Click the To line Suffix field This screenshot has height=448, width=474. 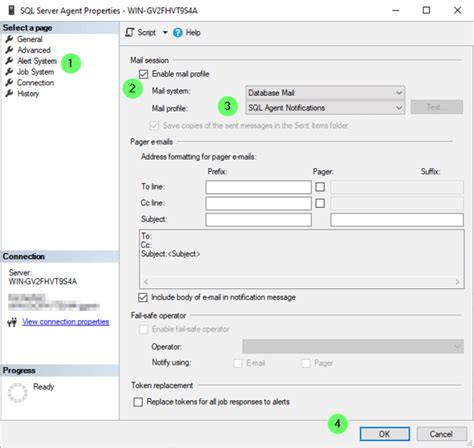pos(397,187)
